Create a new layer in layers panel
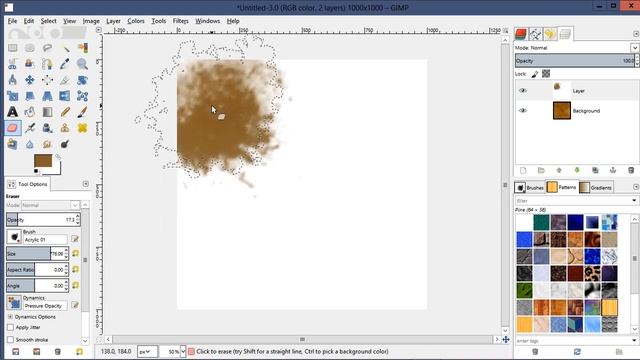640x360 pixels. click(523, 170)
